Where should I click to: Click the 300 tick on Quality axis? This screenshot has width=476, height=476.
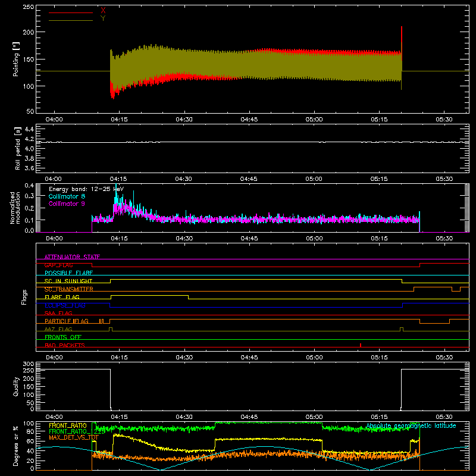click(x=29, y=364)
